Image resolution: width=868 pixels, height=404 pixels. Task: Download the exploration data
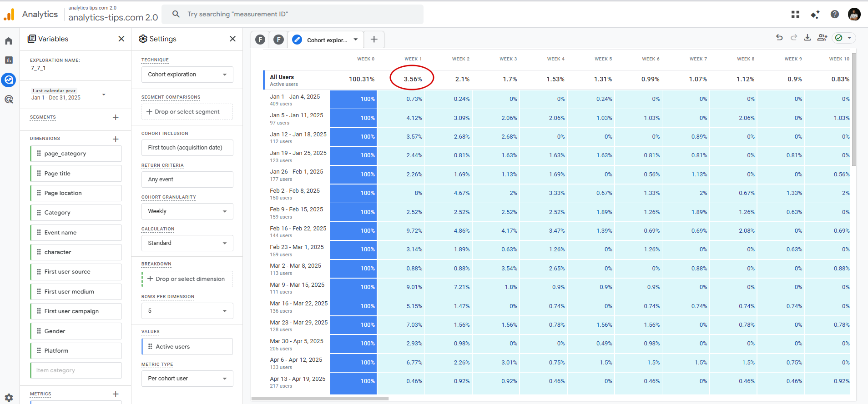(x=807, y=38)
